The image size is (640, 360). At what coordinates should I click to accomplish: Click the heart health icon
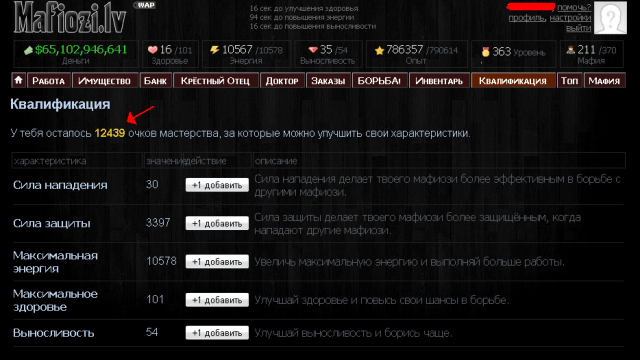tap(152, 50)
